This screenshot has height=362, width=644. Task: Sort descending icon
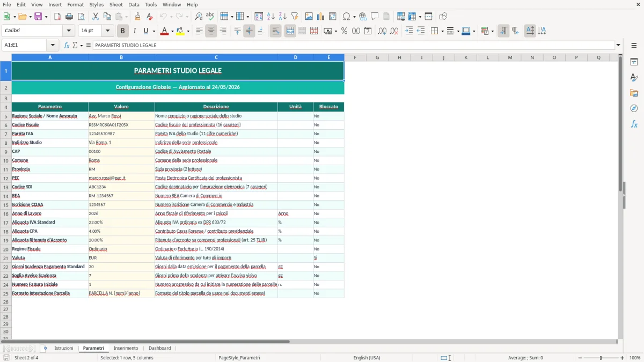click(282, 17)
